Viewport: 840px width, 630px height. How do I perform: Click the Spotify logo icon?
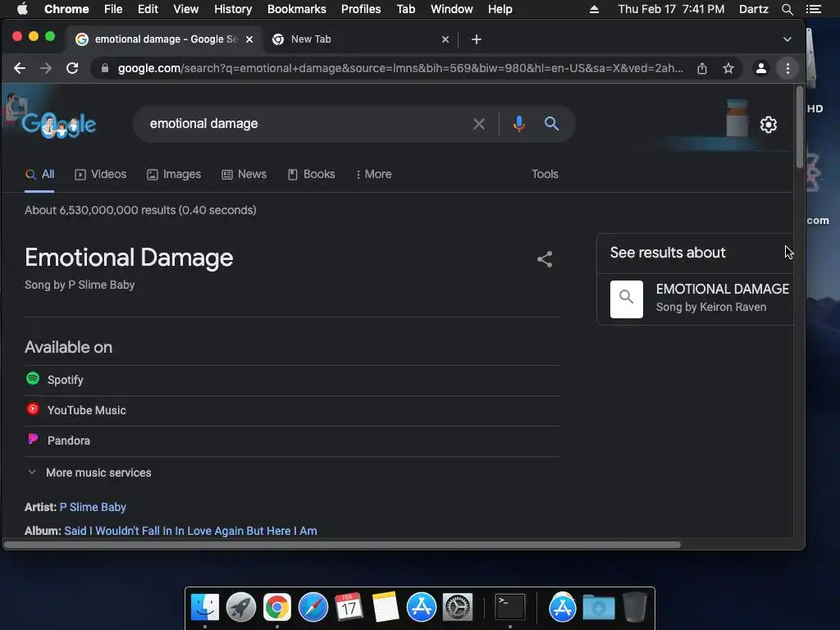[33, 379]
